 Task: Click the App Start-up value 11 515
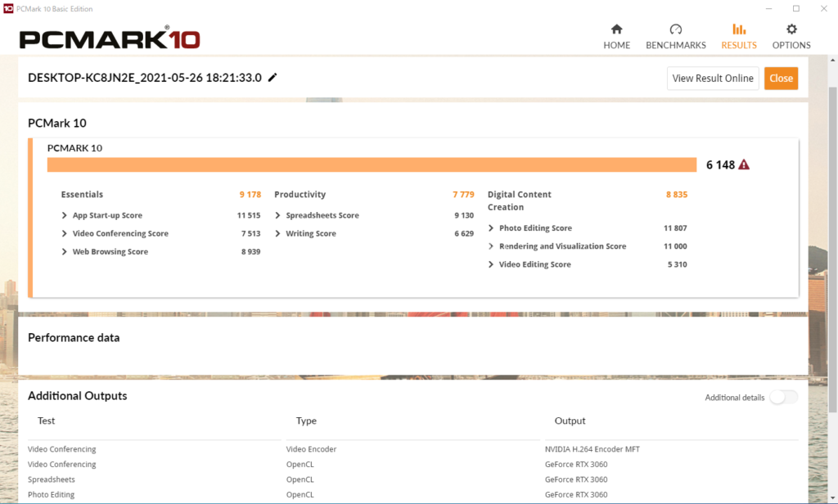(x=249, y=215)
